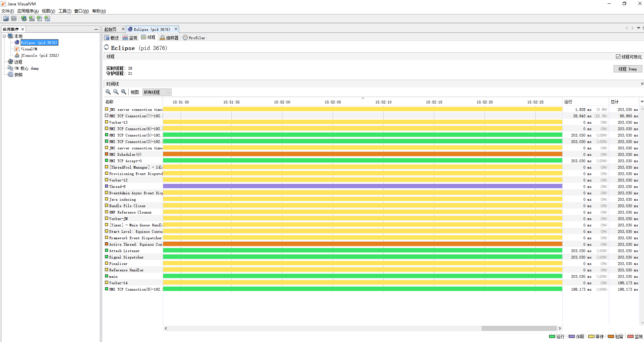Screen dimensions: 644x342
Task: Click the timeline scrollbar right arrow
Action: pos(560,328)
